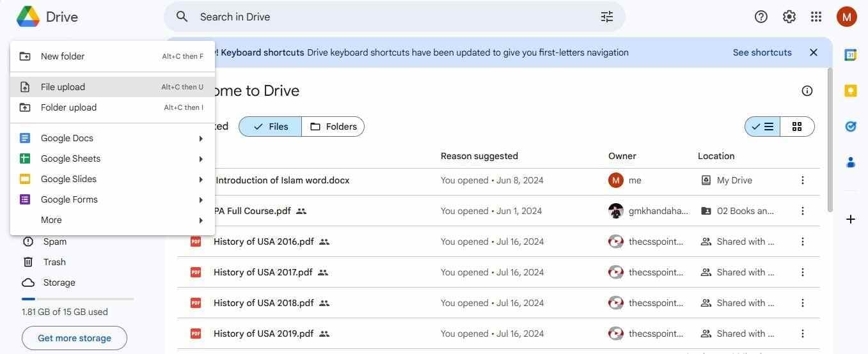Open the Google apps grid
Screen dimensions: 868x354
point(816,17)
